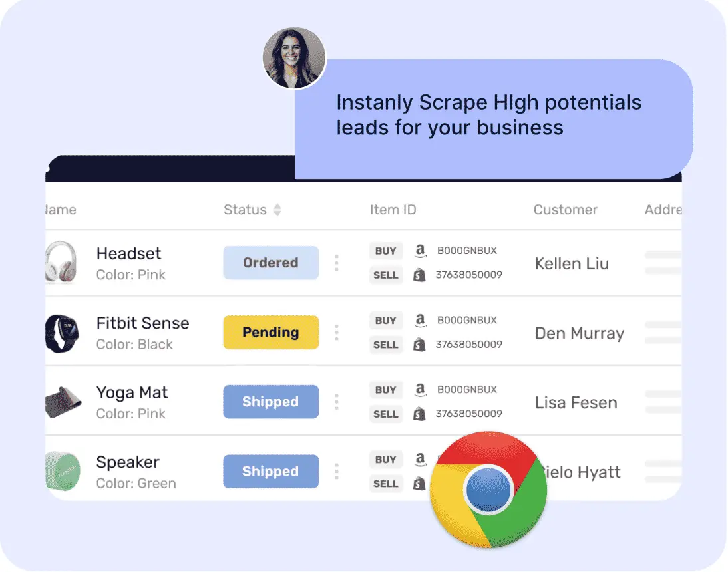The width and height of the screenshot is (728, 572).
Task: Click the buy ID B000GNBUX in Headset row
Action: pyautogui.click(x=467, y=251)
